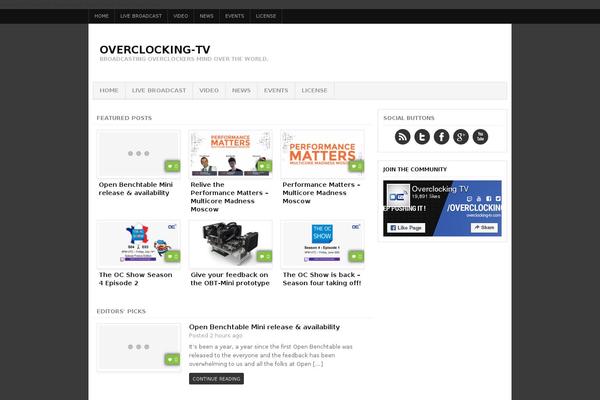
Task: Open License in the main grey navigation
Action: (314, 90)
